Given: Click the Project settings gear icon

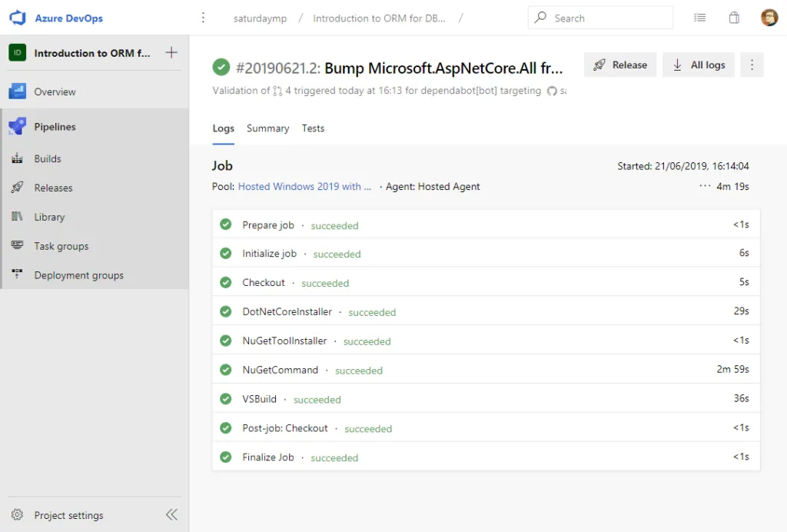Looking at the screenshot, I should coord(18,514).
